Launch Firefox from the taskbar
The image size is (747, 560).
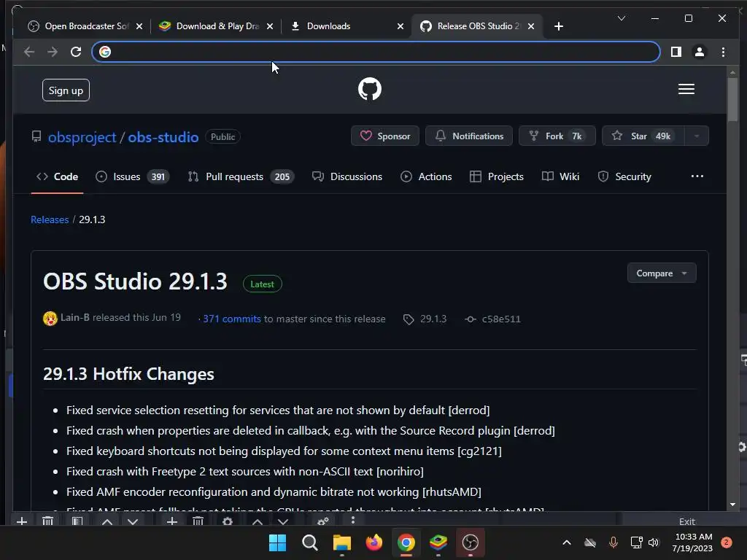(x=374, y=542)
